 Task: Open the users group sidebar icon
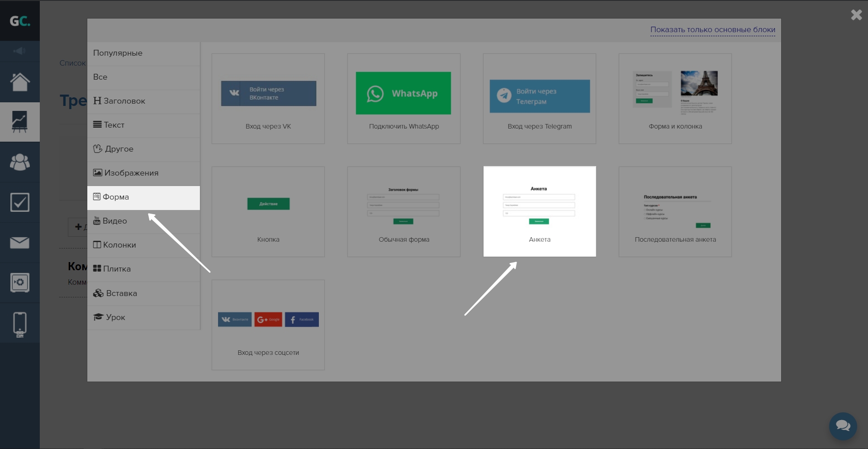pos(20,162)
